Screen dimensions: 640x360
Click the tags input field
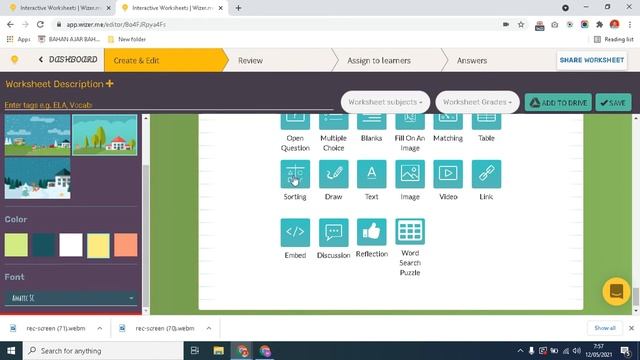click(169, 105)
